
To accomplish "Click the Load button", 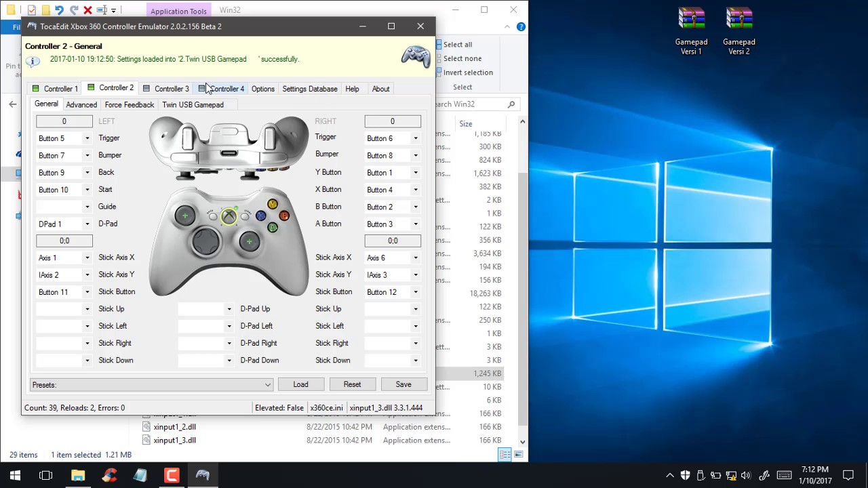I will (x=300, y=385).
